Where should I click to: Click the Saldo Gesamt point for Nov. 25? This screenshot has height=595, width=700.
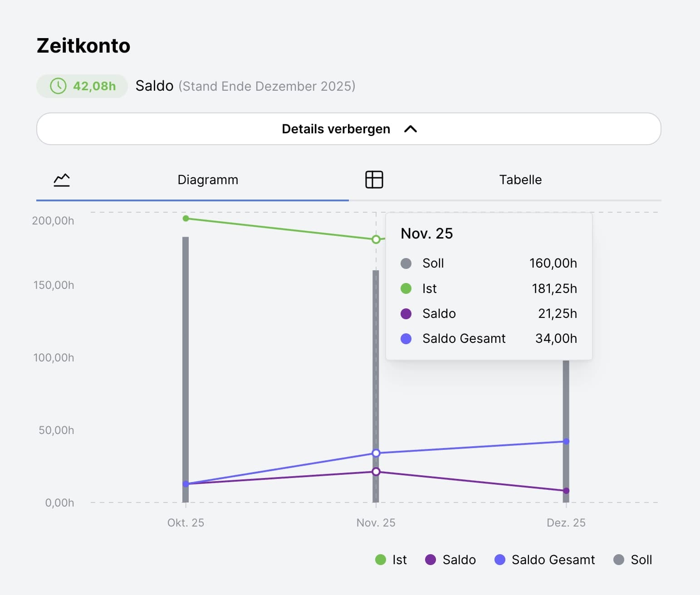[x=376, y=453]
